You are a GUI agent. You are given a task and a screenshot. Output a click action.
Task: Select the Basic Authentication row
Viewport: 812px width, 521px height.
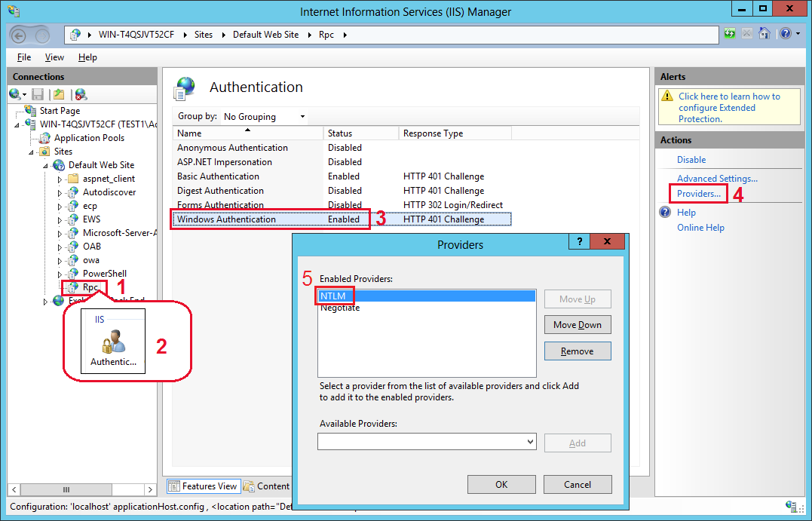pyautogui.click(x=342, y=176)
